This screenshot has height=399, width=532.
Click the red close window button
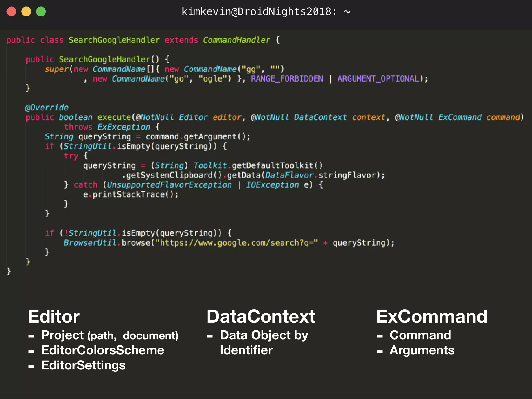pyautogui.click(x=11, y=11)
